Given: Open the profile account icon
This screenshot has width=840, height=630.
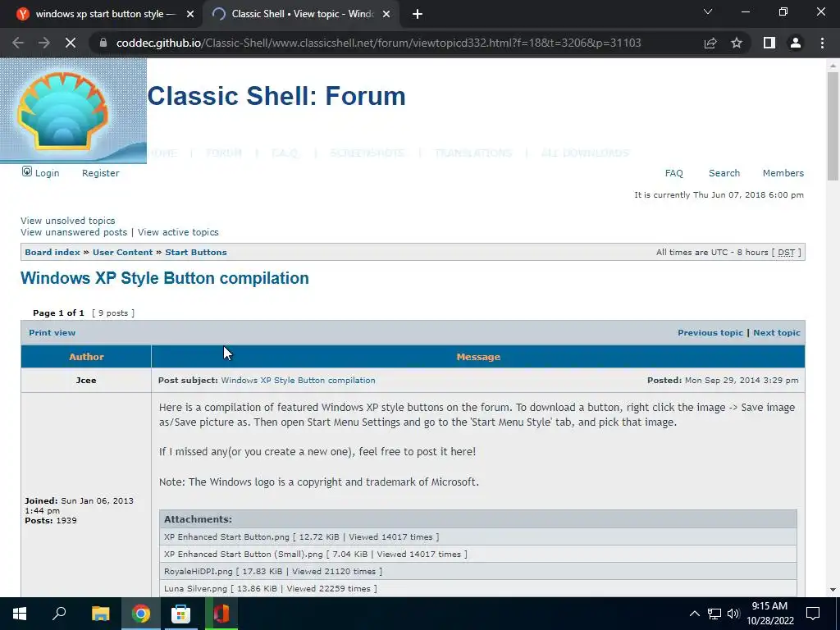Looking at the screenshot, I should (x=796, y=43).
